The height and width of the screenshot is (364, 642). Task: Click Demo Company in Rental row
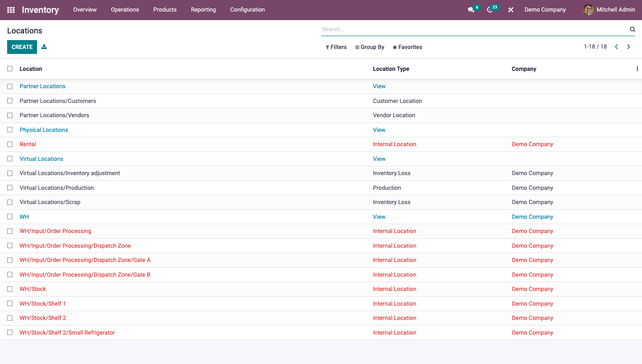click(532, 144)
